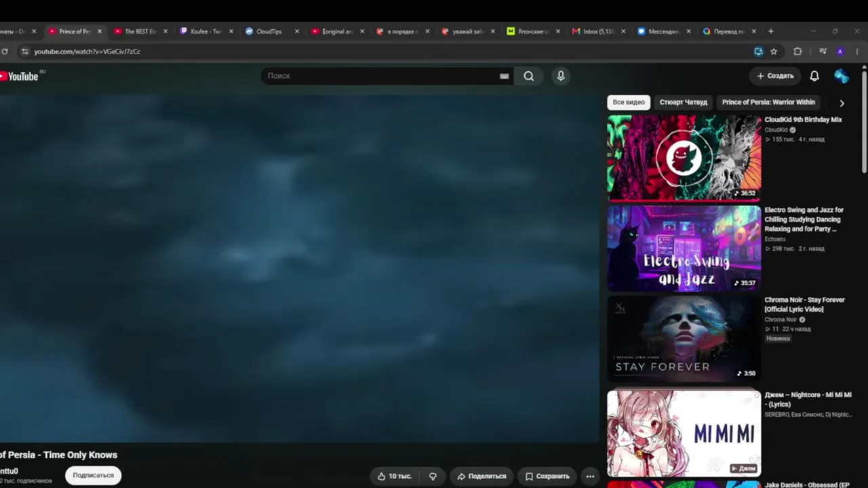Open the Stay Forever video thumbnail
Image resolution: width=868 pixels, height=488 pixels.
[684, 338]
